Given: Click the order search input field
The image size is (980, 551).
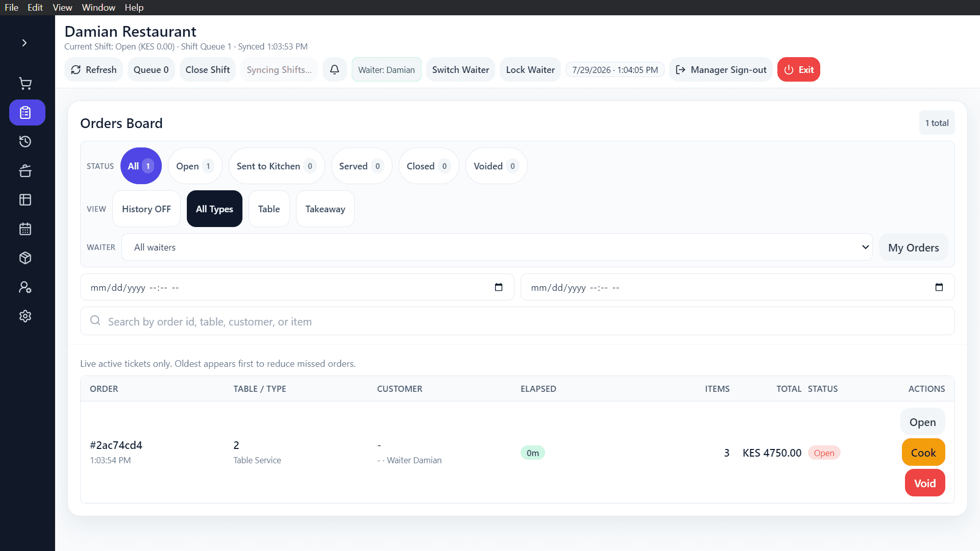Looking at the screenshot, I should click(517, 321).
